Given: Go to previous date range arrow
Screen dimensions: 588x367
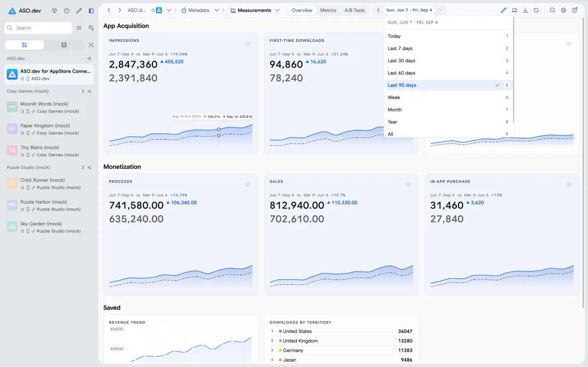Looking at the screenshot, I should pos(378,10).
